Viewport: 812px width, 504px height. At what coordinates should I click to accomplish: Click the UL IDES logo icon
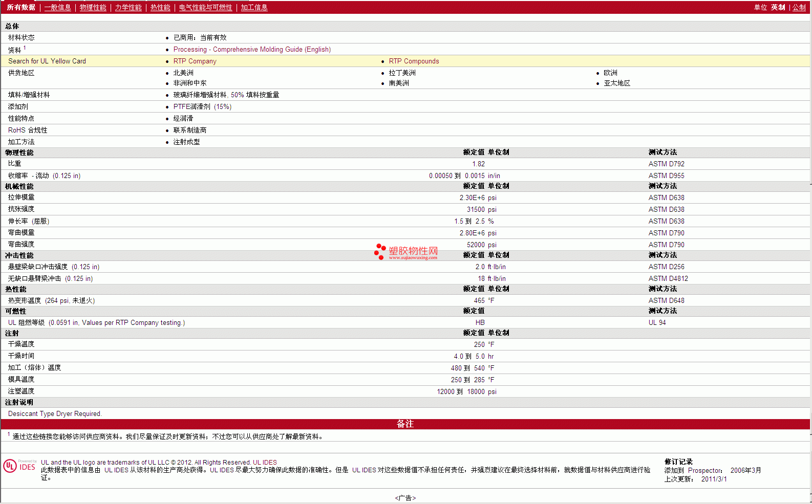click(20, 466)
